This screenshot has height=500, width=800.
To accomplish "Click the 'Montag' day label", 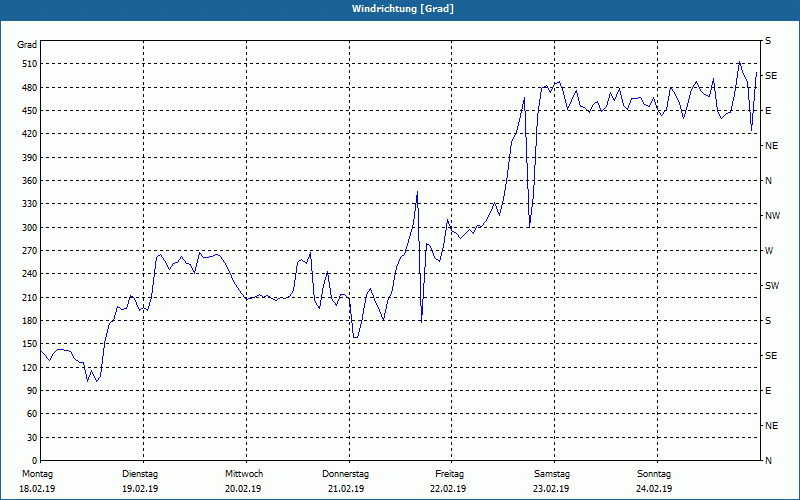I will tap(37, 474).
